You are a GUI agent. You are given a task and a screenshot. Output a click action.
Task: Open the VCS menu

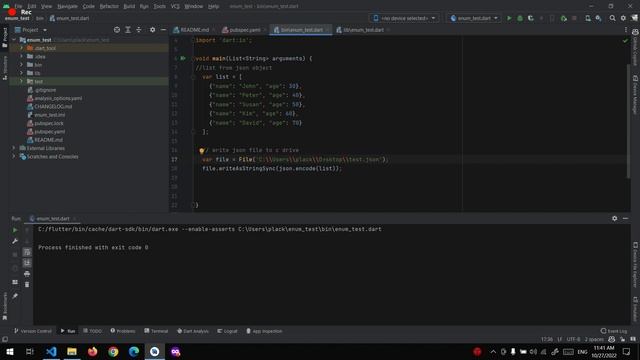pos(175,7)
